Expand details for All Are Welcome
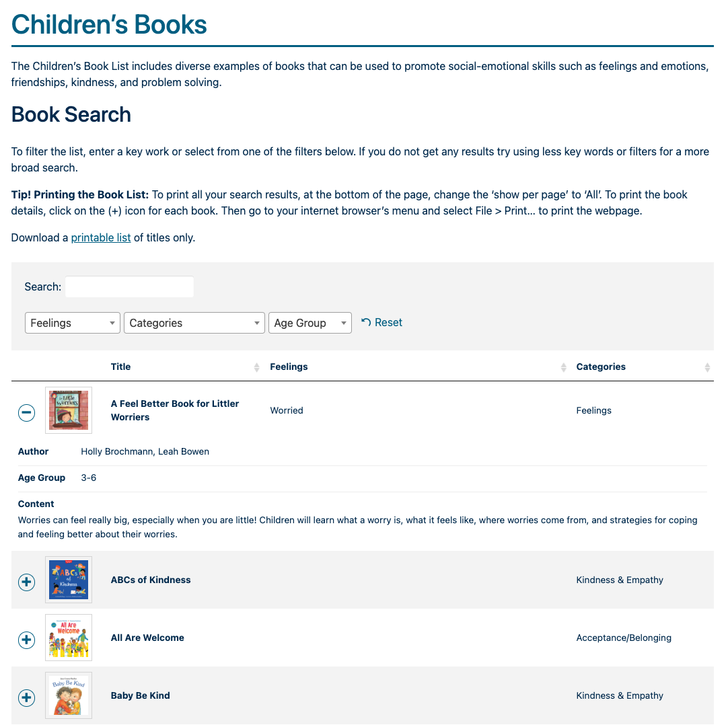Screen dimensions: 728x727 click(x=26, y=640)
